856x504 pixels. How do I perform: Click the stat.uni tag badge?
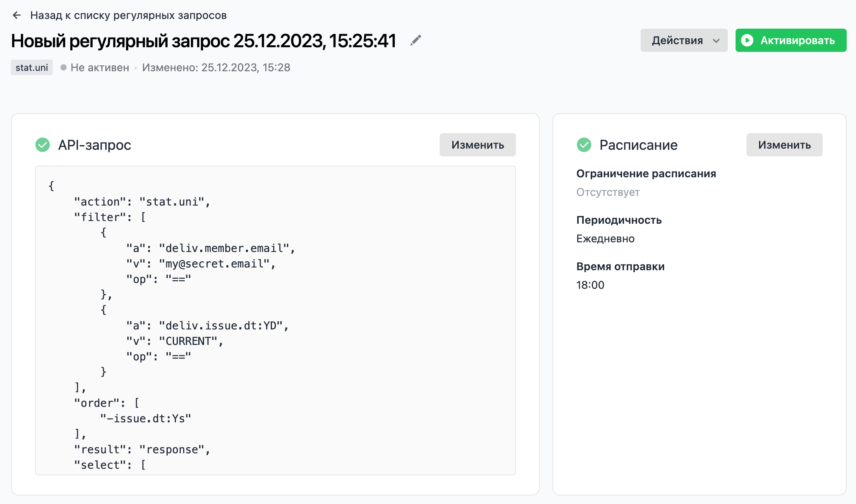coord(32,67)
